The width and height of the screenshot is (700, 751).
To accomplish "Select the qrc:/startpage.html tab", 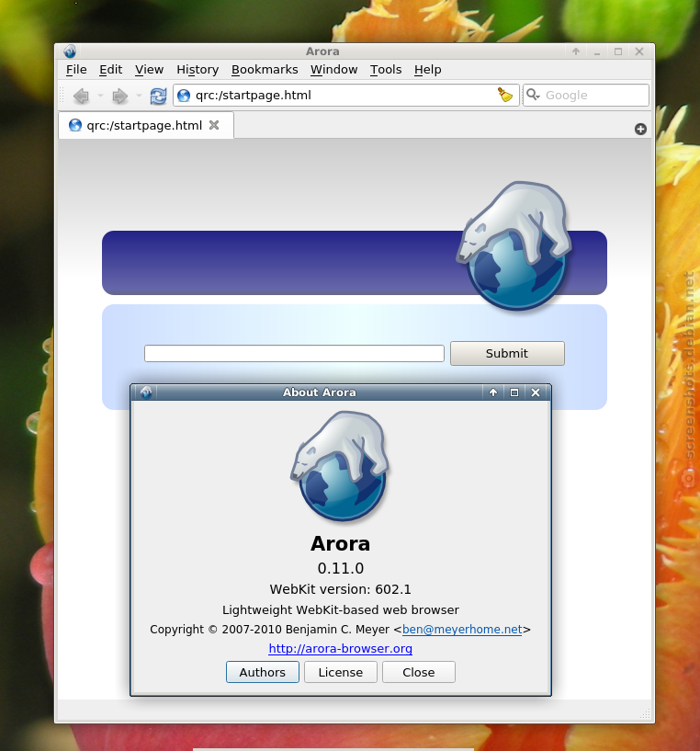I will (146, 126).
